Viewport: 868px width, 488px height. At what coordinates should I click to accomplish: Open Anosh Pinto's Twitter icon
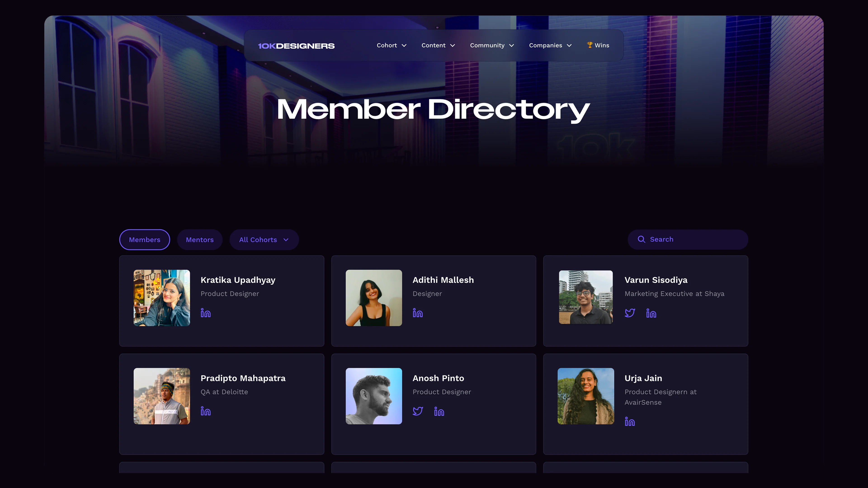coord(417,411)
